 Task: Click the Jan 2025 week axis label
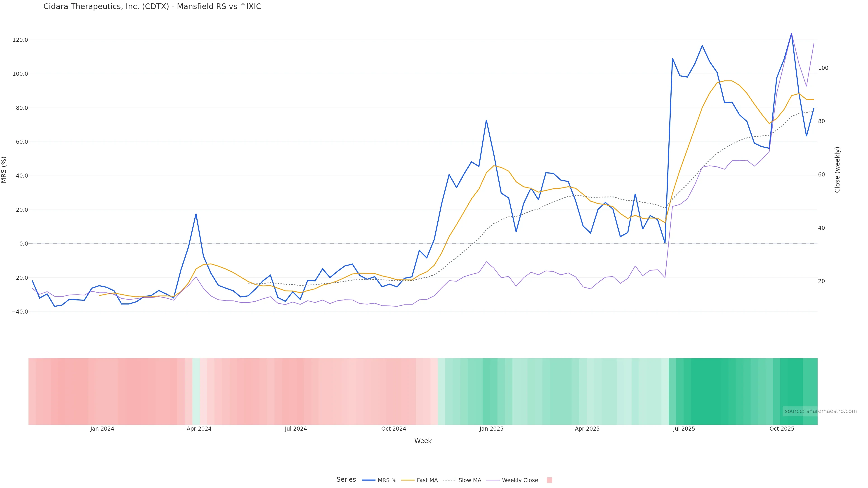[x=491, y=429]
